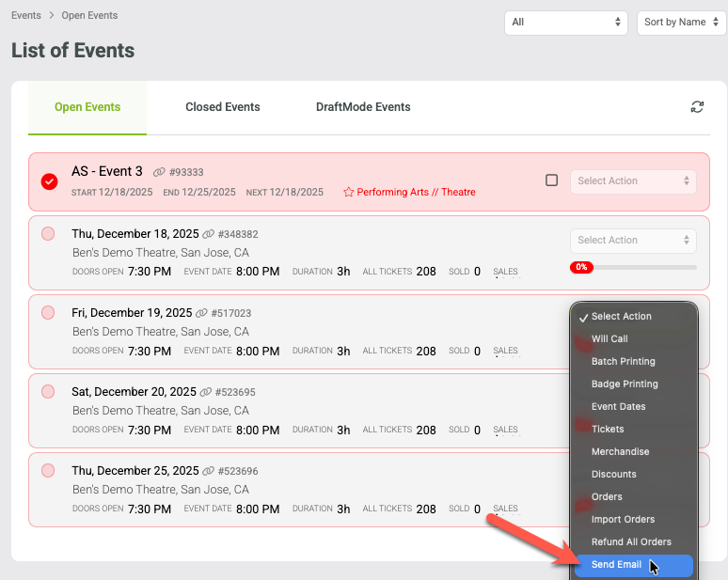728x580 pixels.
Task: Refresh the events list with the reload icon
Action: [x=697, y=107]
